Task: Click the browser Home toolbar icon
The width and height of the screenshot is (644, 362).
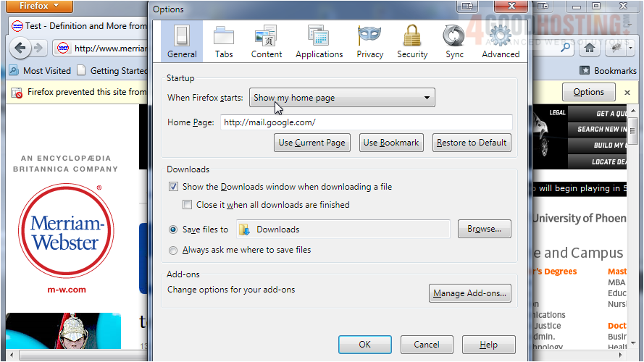Action: pyautogui.click(x=590, y=48)
